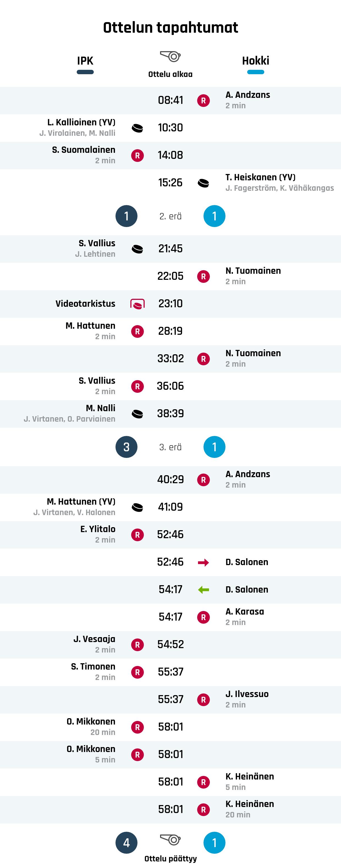Click the penalty icon at 08:41
The image size is (341, 868).
point(204,100)
